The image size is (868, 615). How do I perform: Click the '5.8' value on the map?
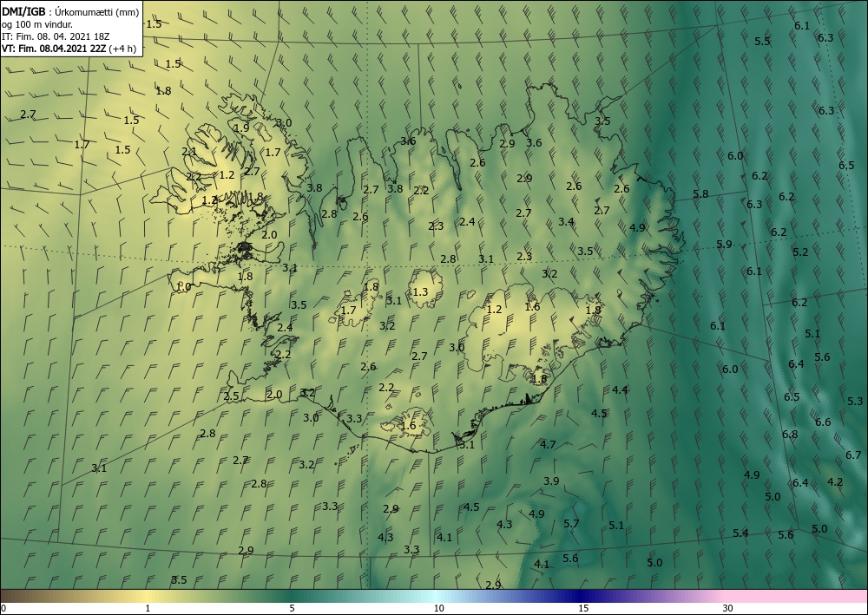click(700, 194)
